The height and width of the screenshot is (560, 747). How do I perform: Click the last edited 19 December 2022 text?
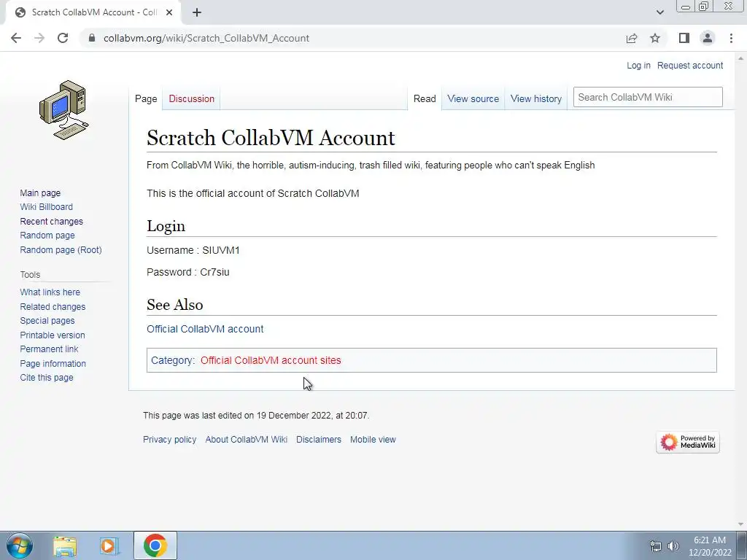(x=256, y=415)
